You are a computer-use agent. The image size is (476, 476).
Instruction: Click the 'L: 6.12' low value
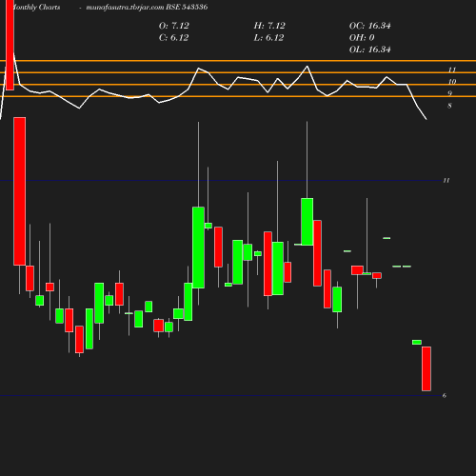268,38
